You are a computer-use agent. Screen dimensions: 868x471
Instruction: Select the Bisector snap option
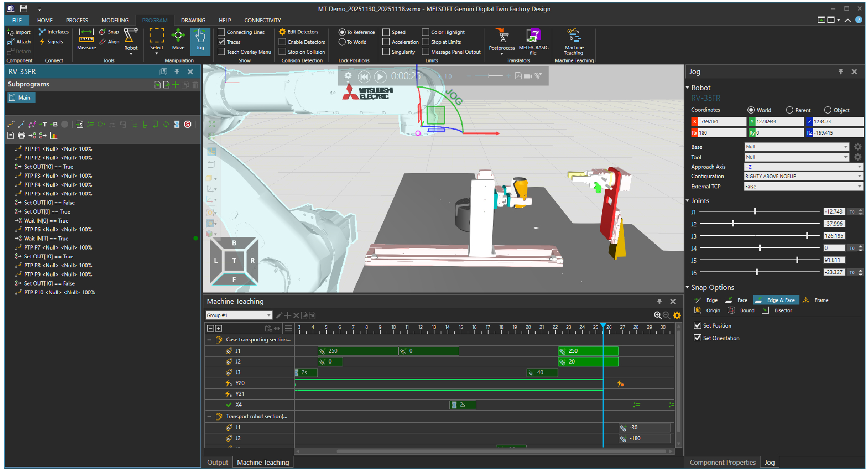[777, 311]
